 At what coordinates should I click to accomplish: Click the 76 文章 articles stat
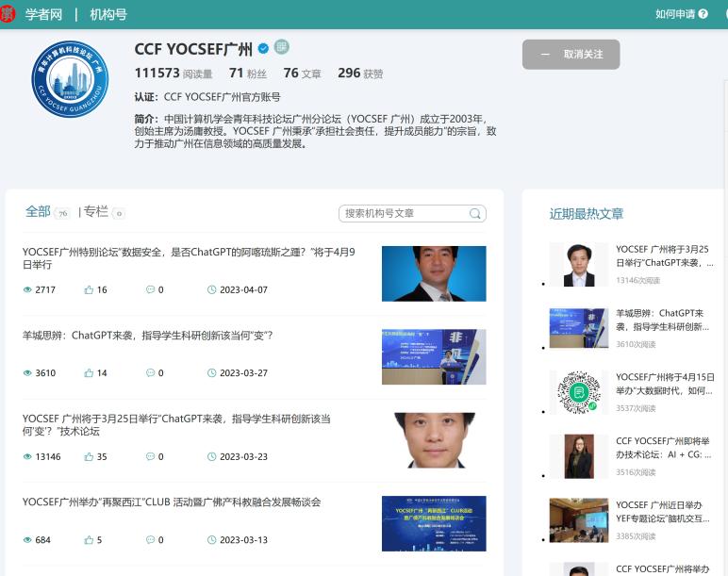(x=303, y=74)
